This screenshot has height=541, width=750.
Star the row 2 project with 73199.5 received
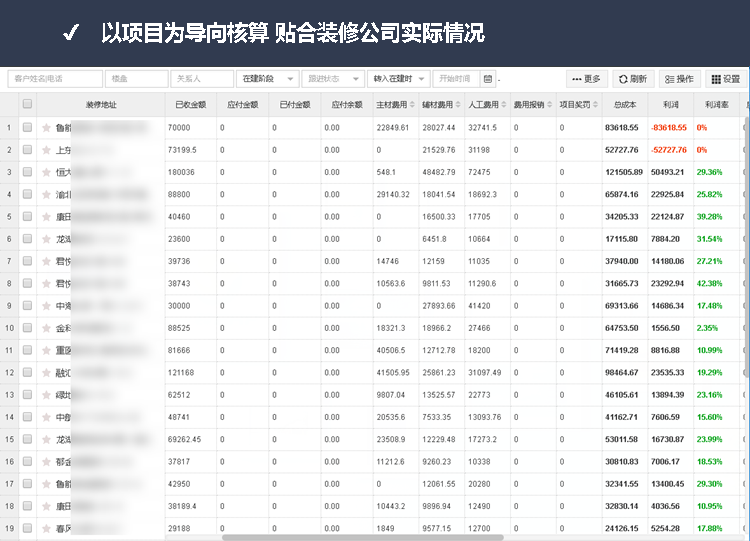[x=46, y=150]
